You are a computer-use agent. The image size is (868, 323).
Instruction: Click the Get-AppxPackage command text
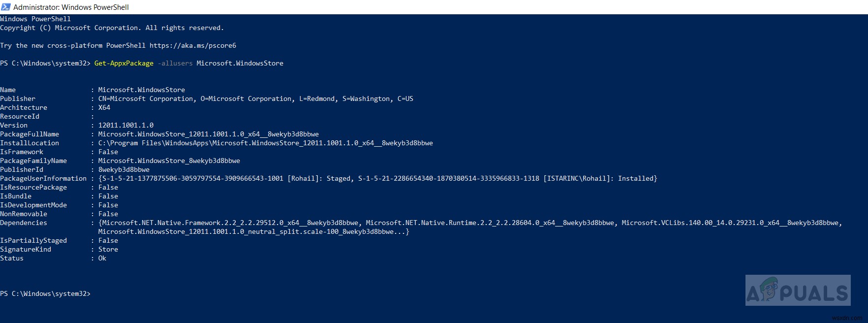click(x=124, y=63)
